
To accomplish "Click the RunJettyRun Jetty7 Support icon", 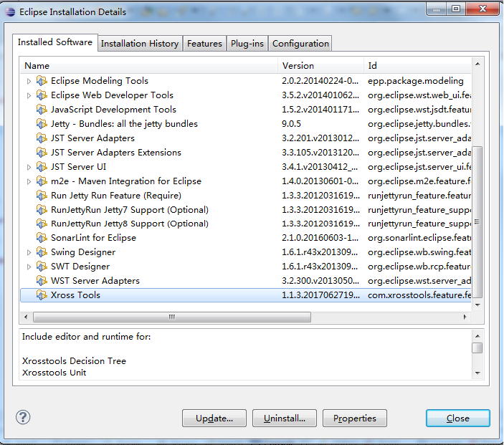I will (x=42, y=210).
